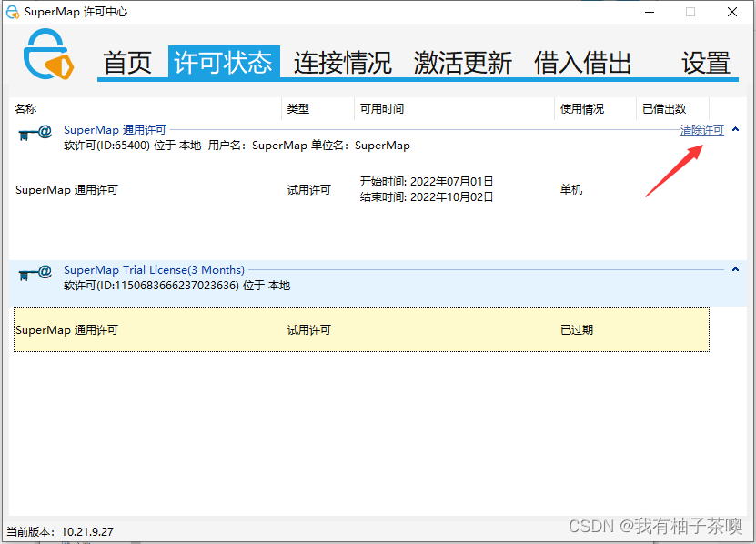Click the SuperMap lock logo

click(x=48, y=54)
